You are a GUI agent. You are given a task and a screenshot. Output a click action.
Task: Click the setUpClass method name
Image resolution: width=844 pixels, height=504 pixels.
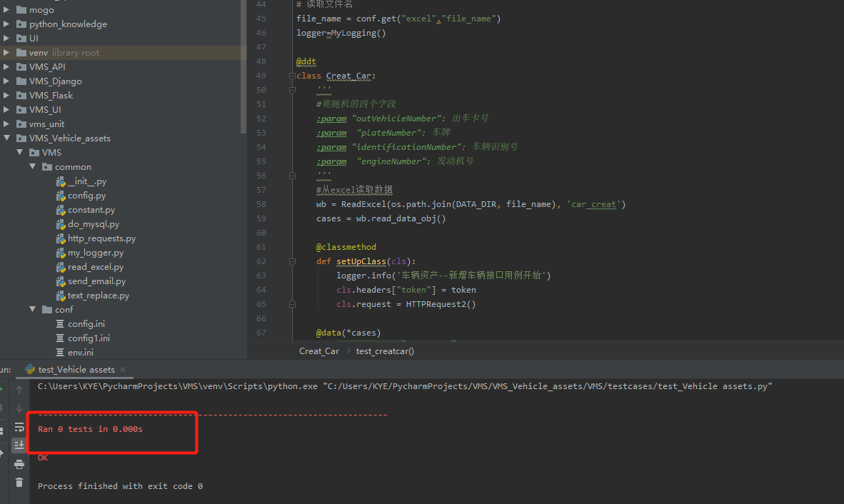pyautogui.click(x=361, y=261)
